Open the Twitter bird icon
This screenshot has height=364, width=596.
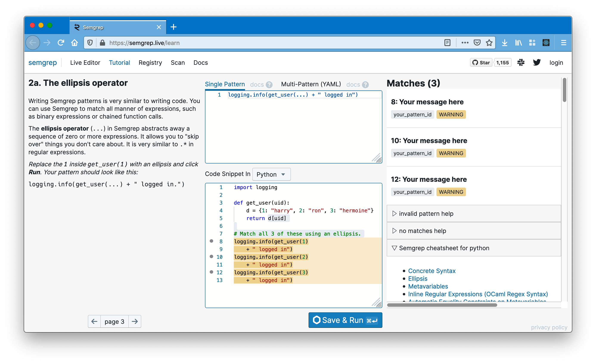[537, 63]
